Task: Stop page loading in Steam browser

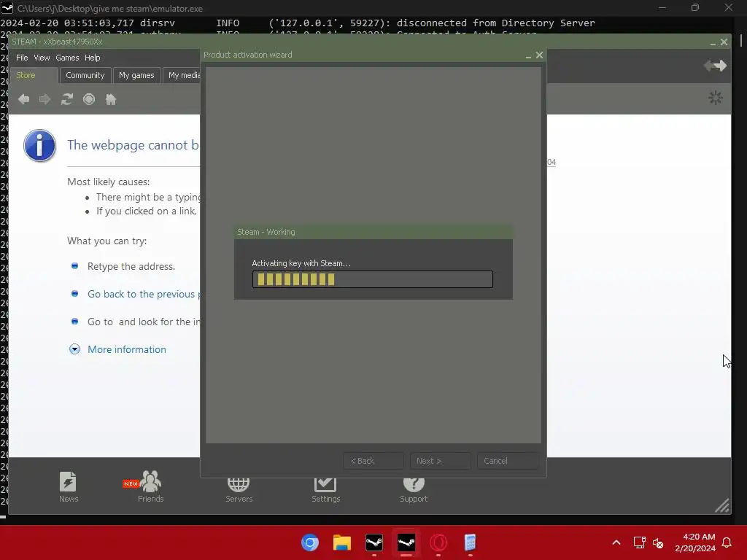Action: pos(88,99)
